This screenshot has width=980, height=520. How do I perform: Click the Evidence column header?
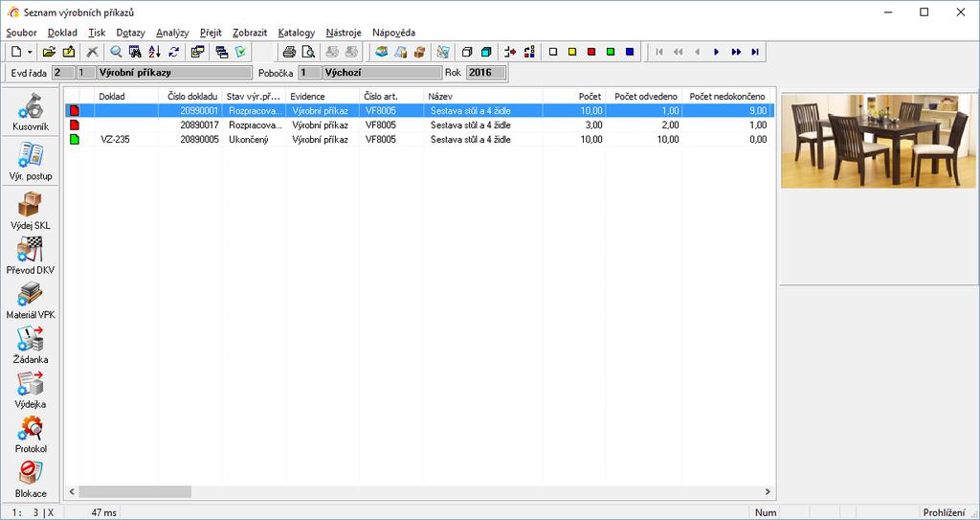(x=322, y=97)
